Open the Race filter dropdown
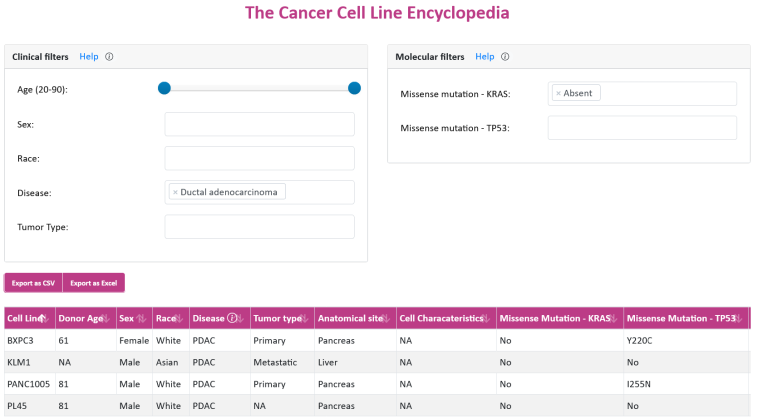This screenshot has height=419, width=758. pos(259,158)
